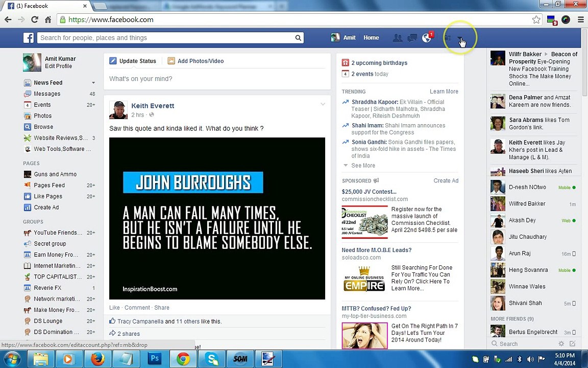Click Share on Keith Everett's post

pyautogui.click(x=162, y=308)
